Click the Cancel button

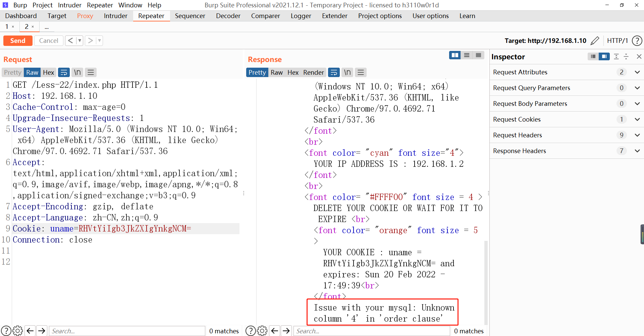pyautogui.click(x=49, y=41)
